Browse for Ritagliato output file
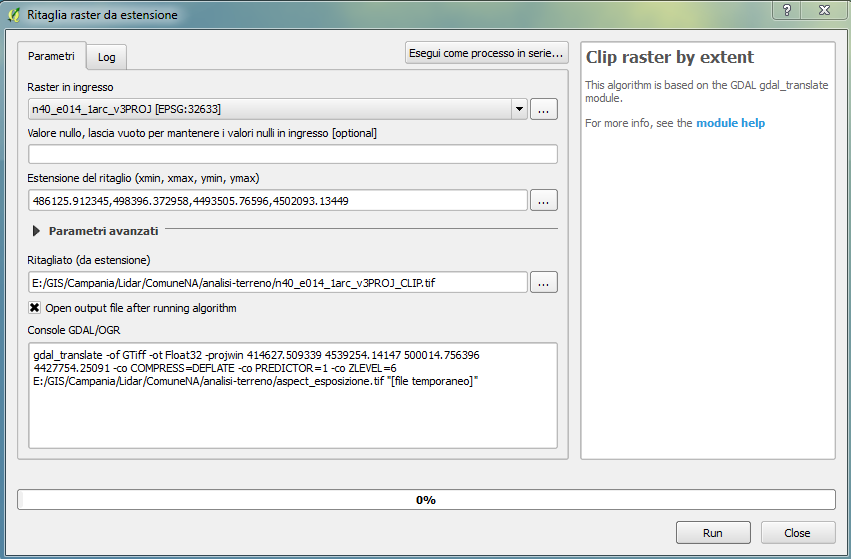Viewport: 851px width, 559px height. [x=544, y=282]
